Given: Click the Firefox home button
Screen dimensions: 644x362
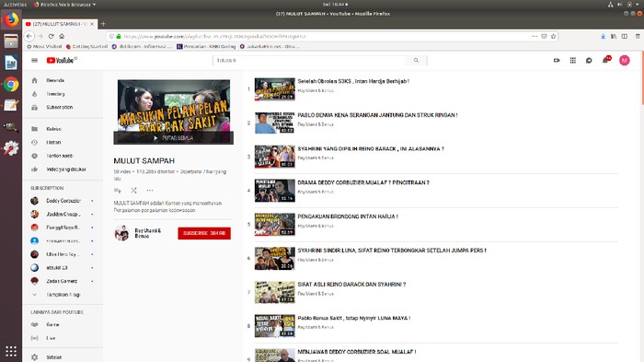Looking at the screenshot, I should pyautogui.click(x=62, y=36).
